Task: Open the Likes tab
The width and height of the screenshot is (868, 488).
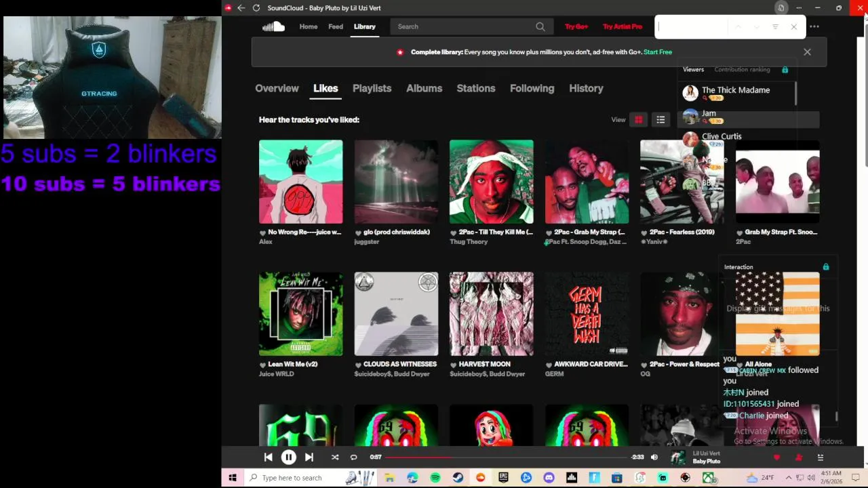Action: pyautogui.click(x=325, y=88)
